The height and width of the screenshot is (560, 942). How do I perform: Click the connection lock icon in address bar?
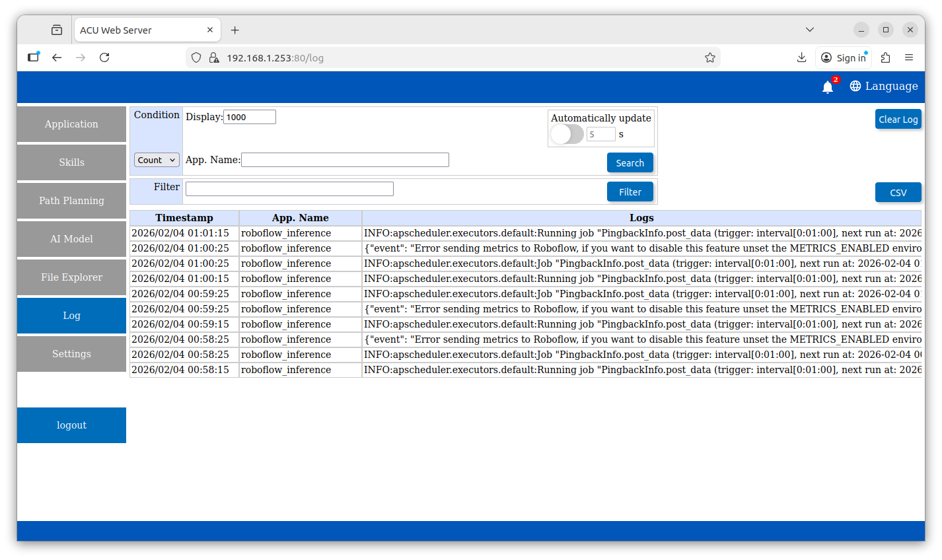tap(214, 57)
